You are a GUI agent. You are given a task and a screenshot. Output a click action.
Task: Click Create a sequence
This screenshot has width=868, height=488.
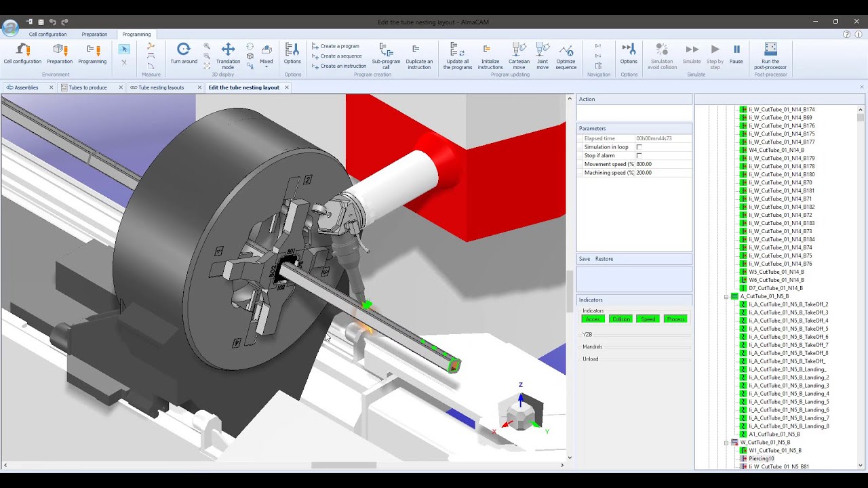point(337,56)
